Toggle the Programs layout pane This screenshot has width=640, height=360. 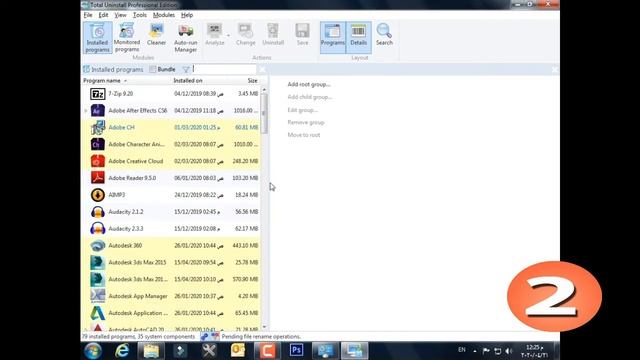tap(333, 38)
